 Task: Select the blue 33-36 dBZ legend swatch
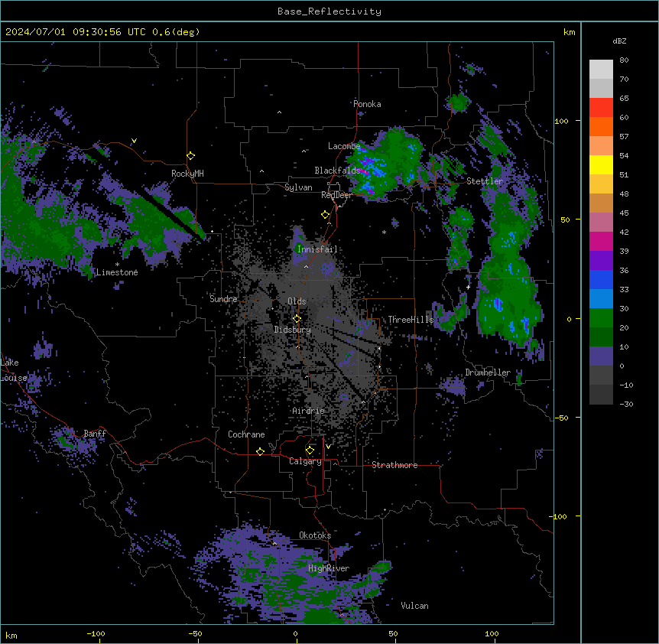coord(601,280)
